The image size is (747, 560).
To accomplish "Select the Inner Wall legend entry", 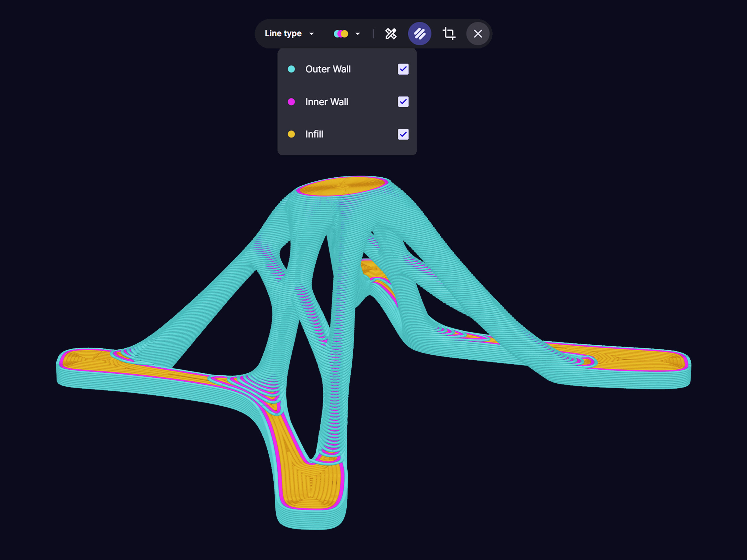I will pos(327,102).
